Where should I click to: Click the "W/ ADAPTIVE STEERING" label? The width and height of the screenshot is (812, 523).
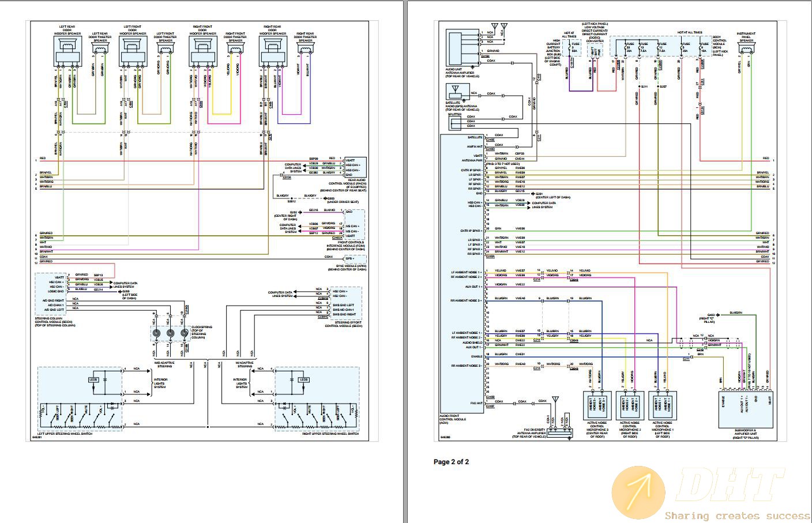[245, 364]
